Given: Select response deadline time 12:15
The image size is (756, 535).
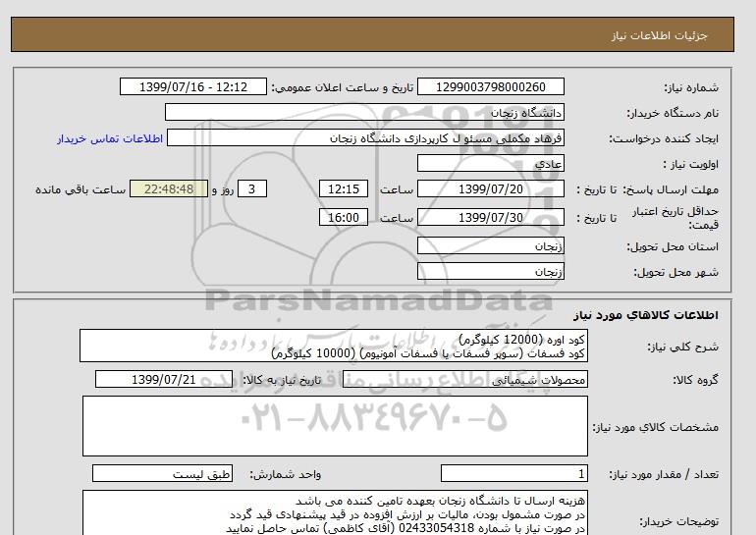Looking at the screenshot, I should click(x=344, y=188).
